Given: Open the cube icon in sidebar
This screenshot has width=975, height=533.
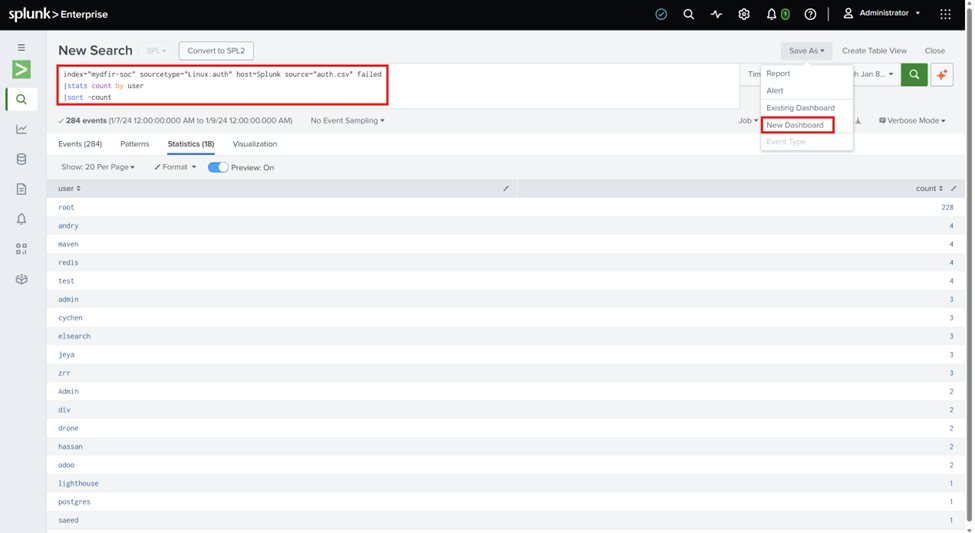Looking at the screenshot, I should coord(21,279).
